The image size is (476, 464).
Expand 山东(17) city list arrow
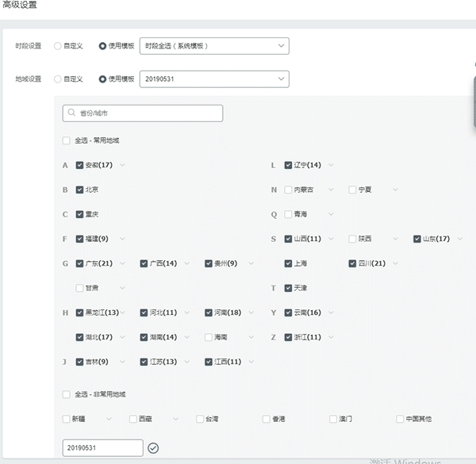tap(459, 239)
